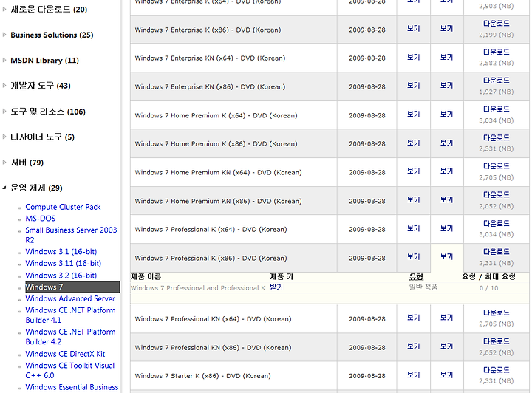Image resolution: width=532 pixels, height=393 pixels.
Task: Open Windows CE .NET Platform Builder 4.2
Action: 70,337
